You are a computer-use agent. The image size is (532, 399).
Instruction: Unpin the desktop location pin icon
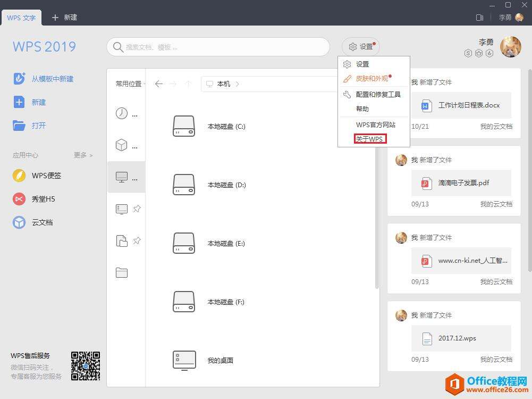137,209
